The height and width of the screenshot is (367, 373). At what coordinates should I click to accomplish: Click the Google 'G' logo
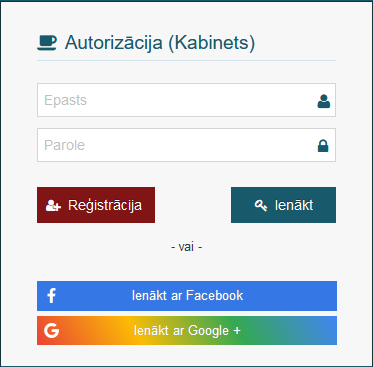pos(51,331)
